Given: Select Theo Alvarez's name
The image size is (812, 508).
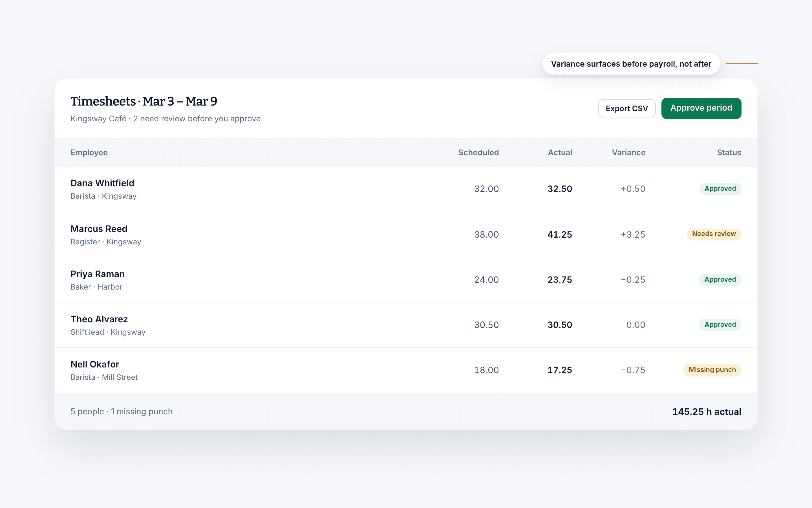Looking at the screenshot, I should pos(99,319).
